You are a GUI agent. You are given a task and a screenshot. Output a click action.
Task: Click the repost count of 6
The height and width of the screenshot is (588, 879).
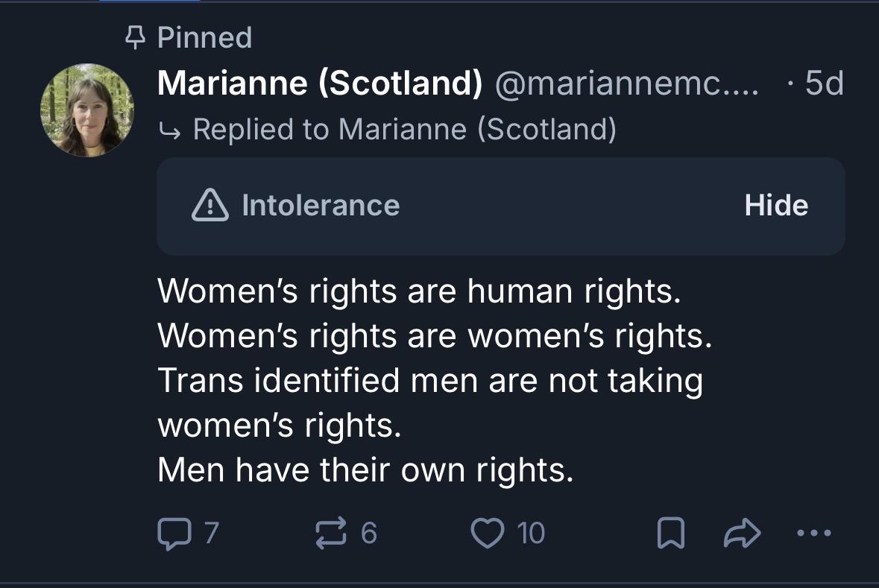coord(369,533)
